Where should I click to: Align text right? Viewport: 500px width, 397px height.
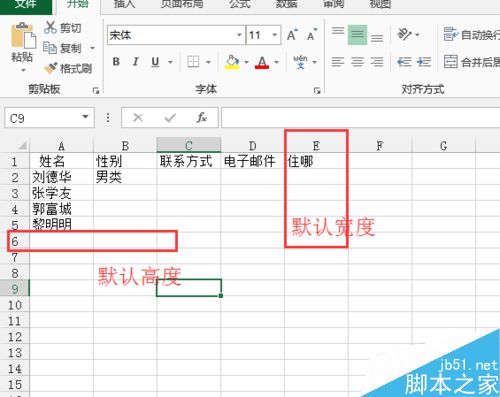[x=377, y=62]
